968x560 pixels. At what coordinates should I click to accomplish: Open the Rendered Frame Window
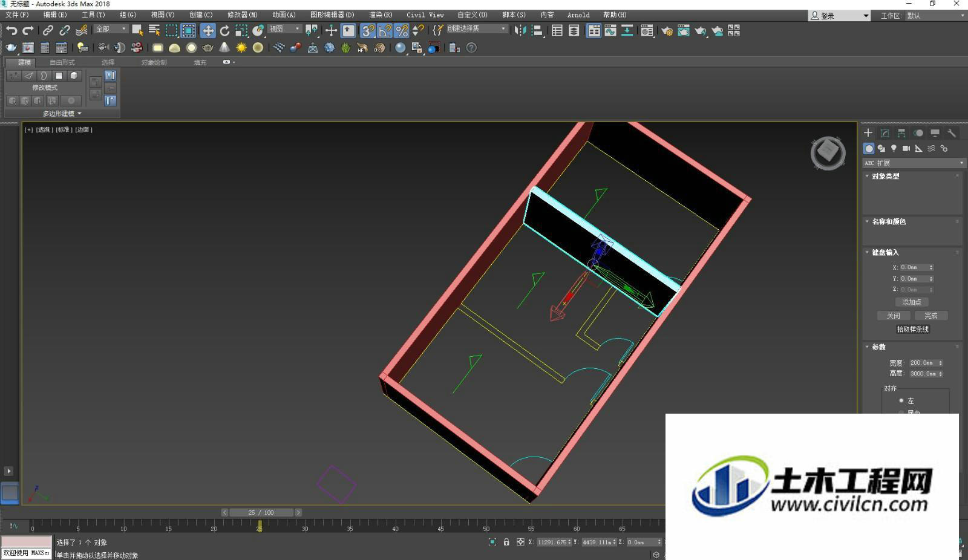[684, 30]
